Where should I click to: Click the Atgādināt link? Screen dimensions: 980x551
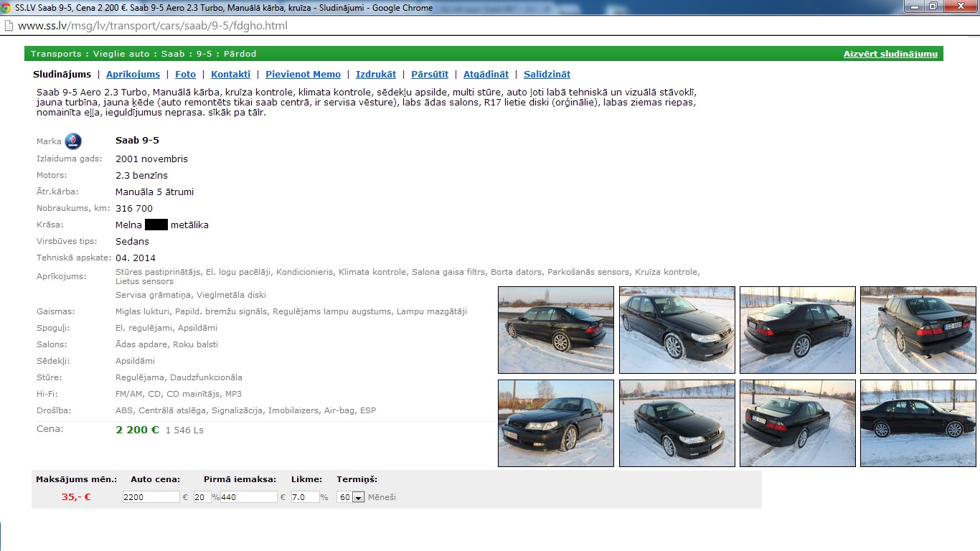click(x=486, y=74)
